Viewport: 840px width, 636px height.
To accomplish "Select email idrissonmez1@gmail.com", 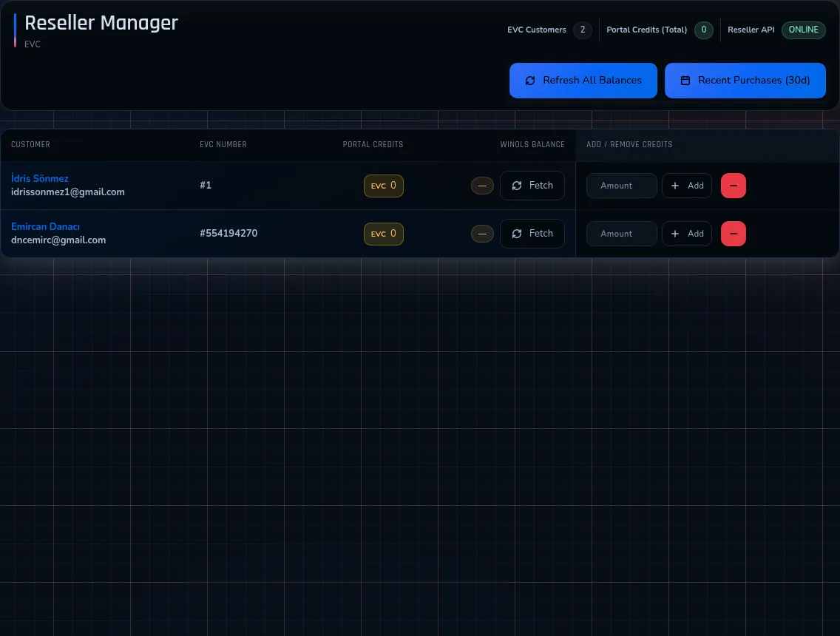I will (67, 192).
